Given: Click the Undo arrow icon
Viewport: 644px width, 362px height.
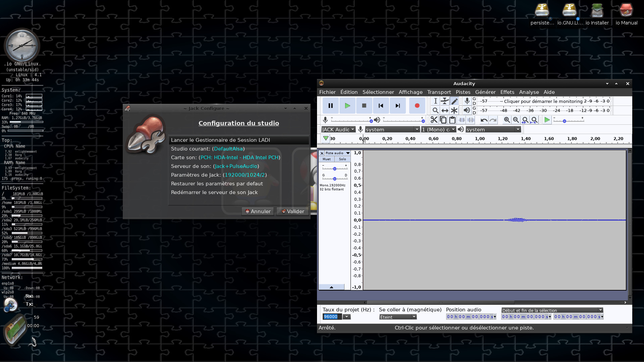Looking at the screenshot, I should 484,120.
